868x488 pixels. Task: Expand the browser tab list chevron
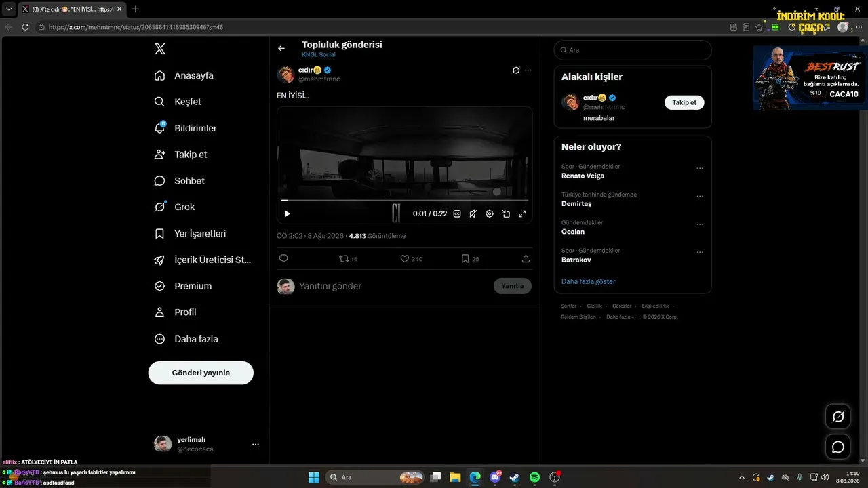9,9
